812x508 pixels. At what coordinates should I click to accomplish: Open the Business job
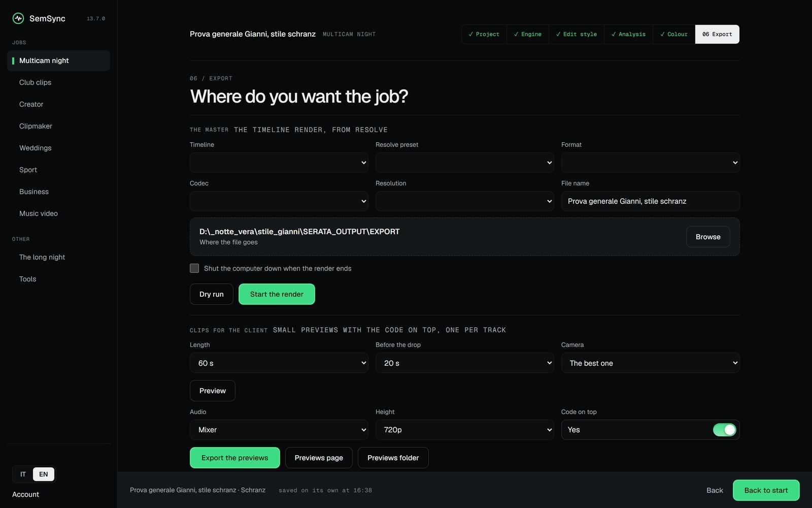58,192
